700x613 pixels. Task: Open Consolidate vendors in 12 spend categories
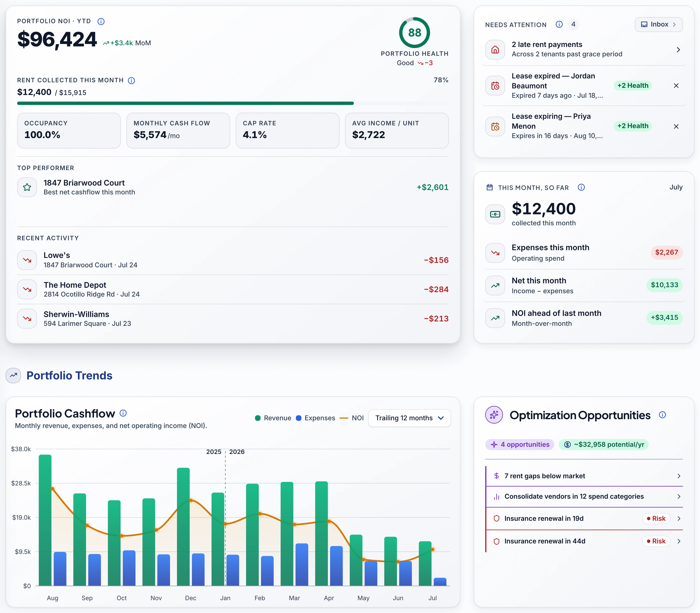tap(584, 497)
